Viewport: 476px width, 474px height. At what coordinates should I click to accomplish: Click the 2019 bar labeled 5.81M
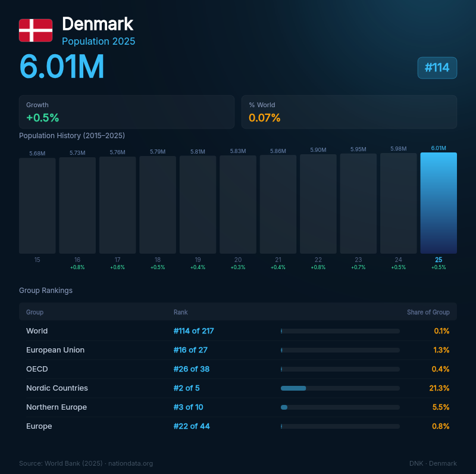click(x=198, y=205)
